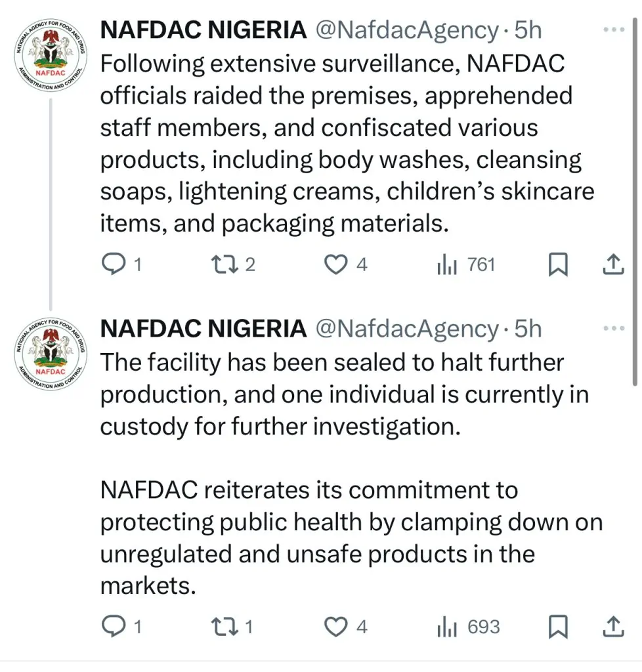This screenshot has height=672, width=642.
Task: Share the facility sealed tweet
Action: [x=612, y=627]
